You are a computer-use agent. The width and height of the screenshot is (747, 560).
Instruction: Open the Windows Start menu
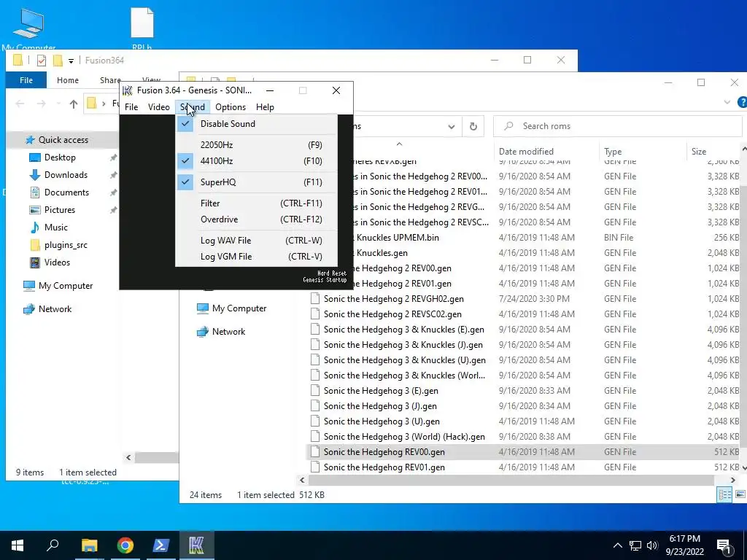(x=18, y=545)
